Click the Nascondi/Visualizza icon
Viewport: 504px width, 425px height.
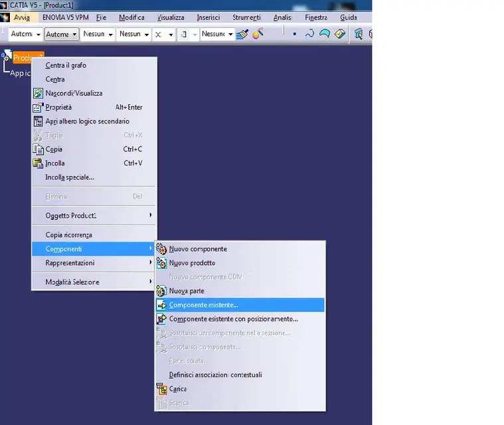point(38,93)
